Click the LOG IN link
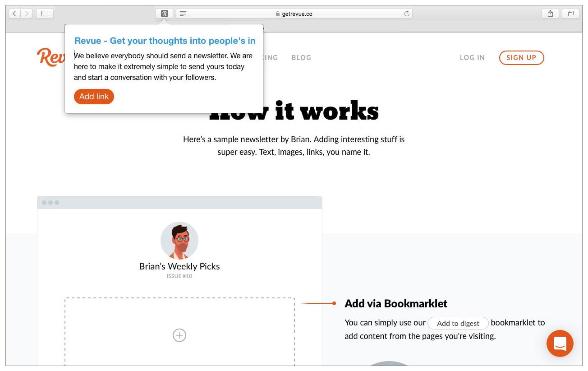This screenshot has height=371, width=588. (x=472, y=57)
